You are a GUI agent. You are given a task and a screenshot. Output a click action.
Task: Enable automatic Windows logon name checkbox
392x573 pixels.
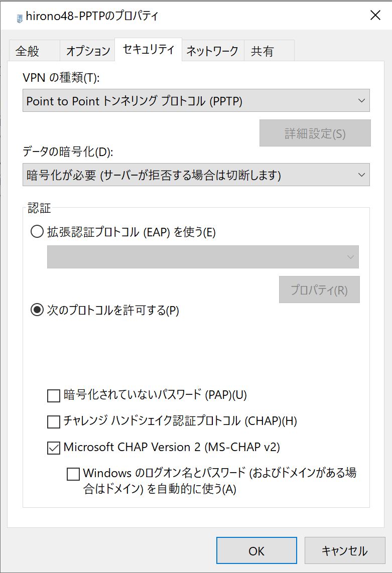pyautogui.click(x=73, y=474)
